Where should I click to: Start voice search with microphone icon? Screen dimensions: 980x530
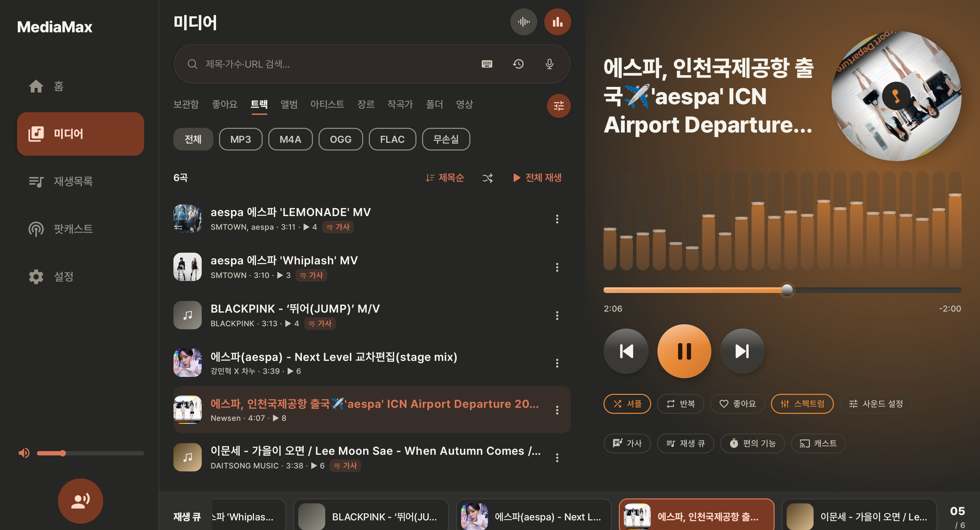[549, 64]
